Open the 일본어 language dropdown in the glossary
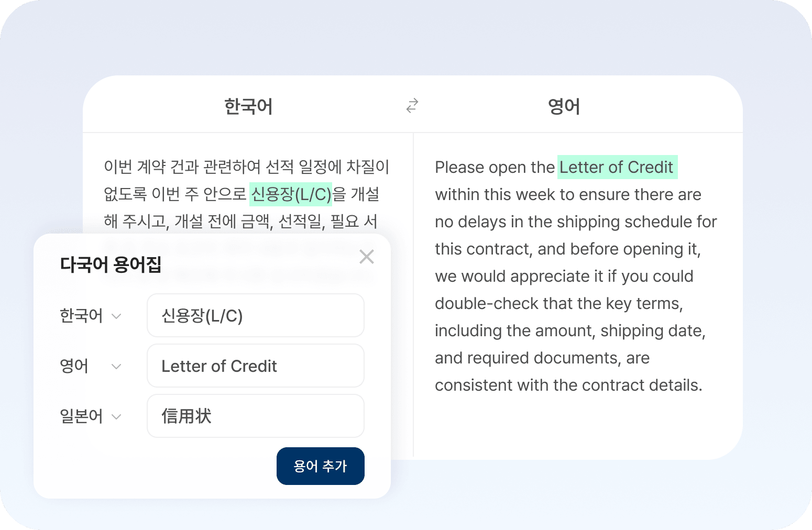Viewport: 812px width, 530px height. (91, 416)
